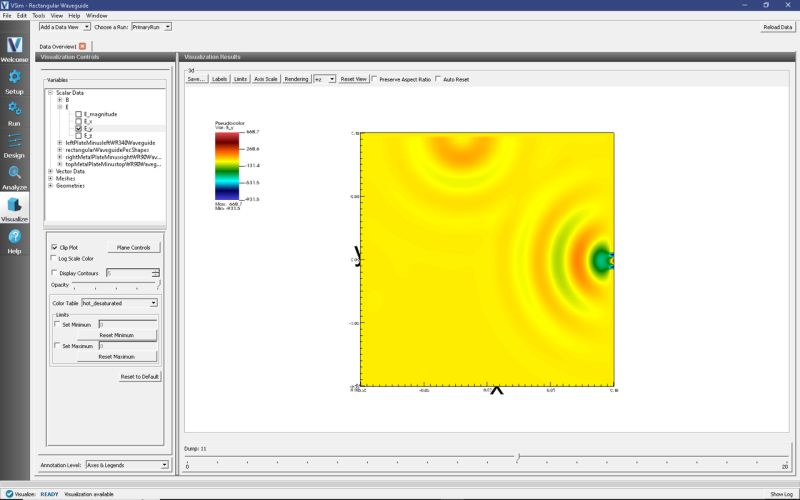The width and height of the screenshot is (800, 500).
Task: Click the Set Maximum value field
Action: click(x=128, y=346)
